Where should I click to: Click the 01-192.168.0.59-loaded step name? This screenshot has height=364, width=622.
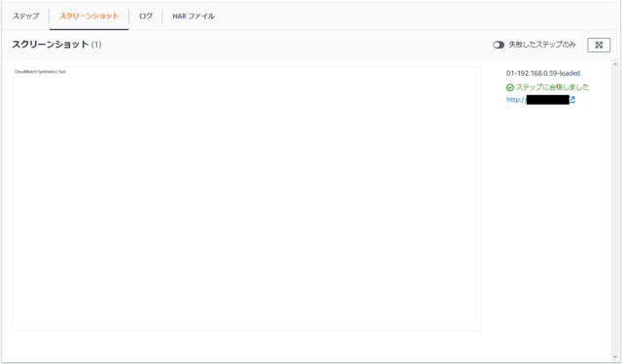(x=543, y=73)
